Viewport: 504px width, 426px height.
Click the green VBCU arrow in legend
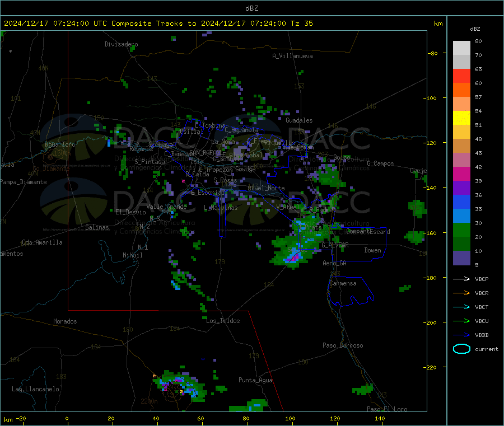[461, 321]
